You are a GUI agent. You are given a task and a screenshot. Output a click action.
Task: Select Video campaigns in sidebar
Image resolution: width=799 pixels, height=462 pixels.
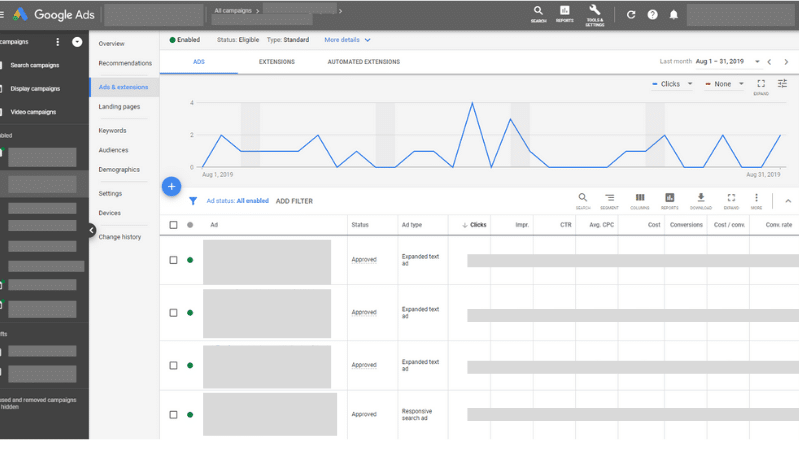[x=33, y=112]
